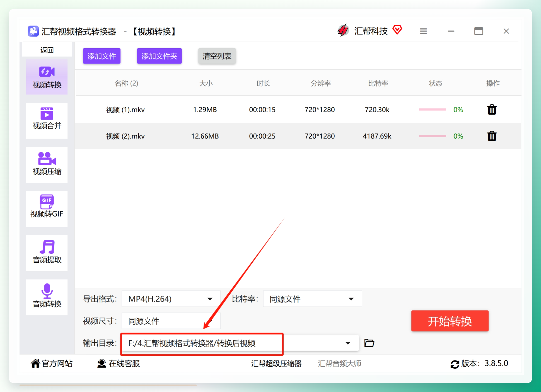The width and height of the screenshot is (541, 392).
Task: Expand the 视频尺寸 dropdown
Action: [171, 321]
